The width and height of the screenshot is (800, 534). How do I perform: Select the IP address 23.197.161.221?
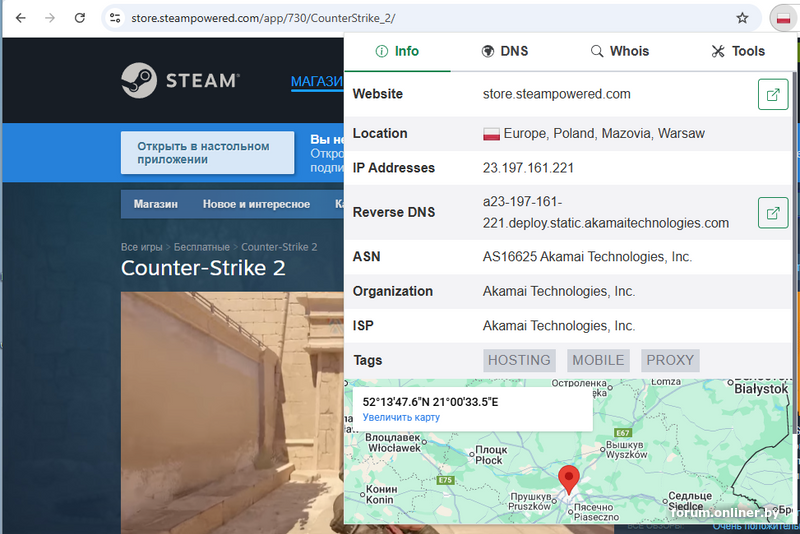pyautogui.click(x=528, y=168)
